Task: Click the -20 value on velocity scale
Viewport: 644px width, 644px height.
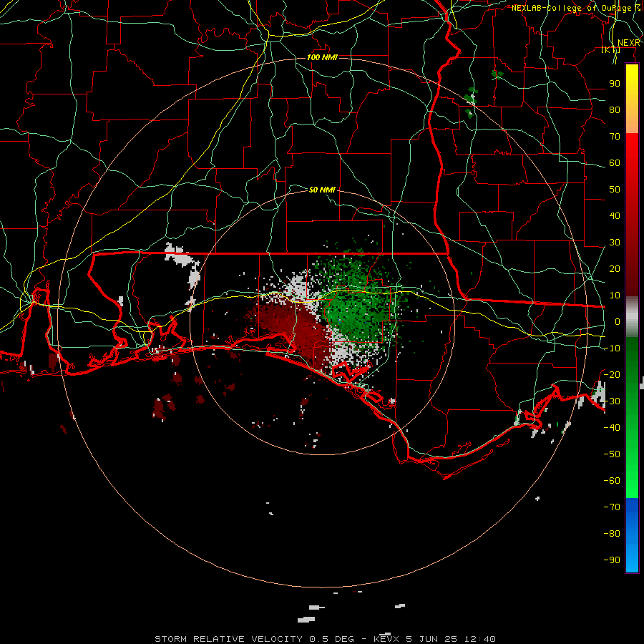Action: pos(612,374)
